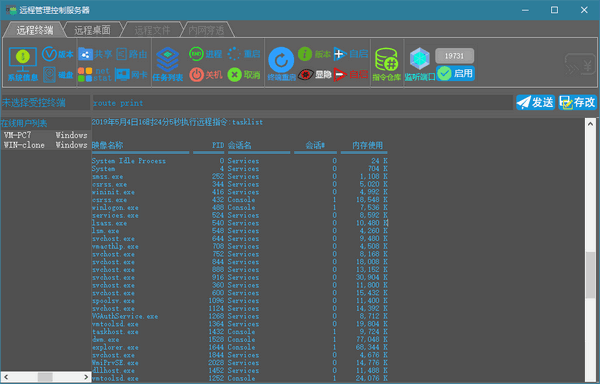Open the 系统信息 system info icon
The height and width of the screenshot is (384, 600).
tap(23, 64)
